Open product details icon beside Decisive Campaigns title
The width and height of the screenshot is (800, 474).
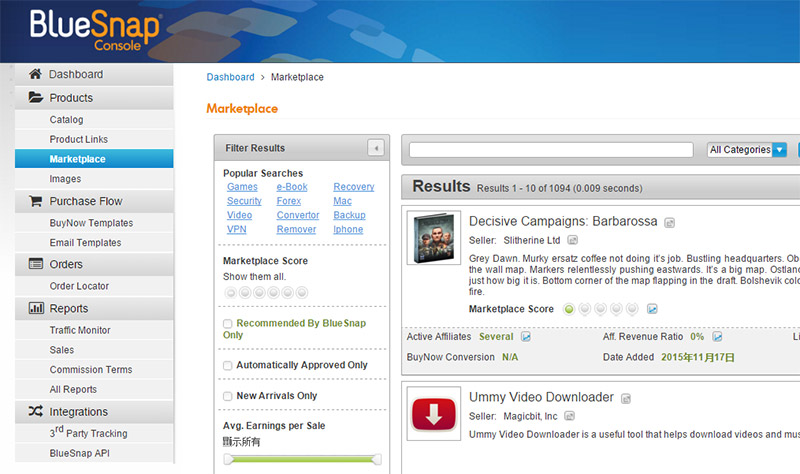tap(670, 222)
